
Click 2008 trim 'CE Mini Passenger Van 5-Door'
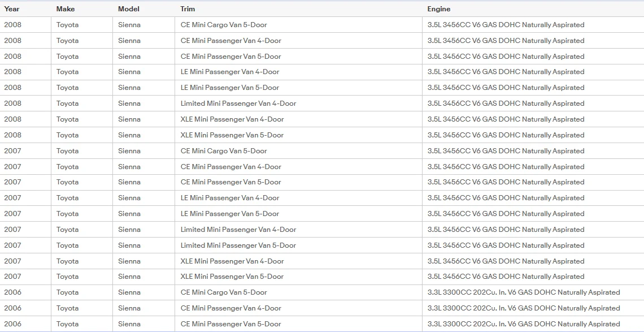coord(231,57)
